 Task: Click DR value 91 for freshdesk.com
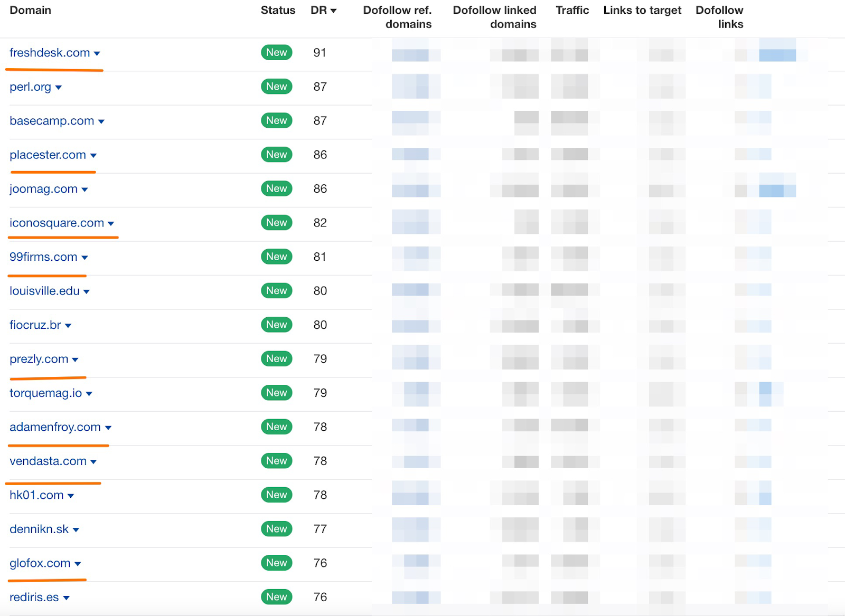[320, 53]
